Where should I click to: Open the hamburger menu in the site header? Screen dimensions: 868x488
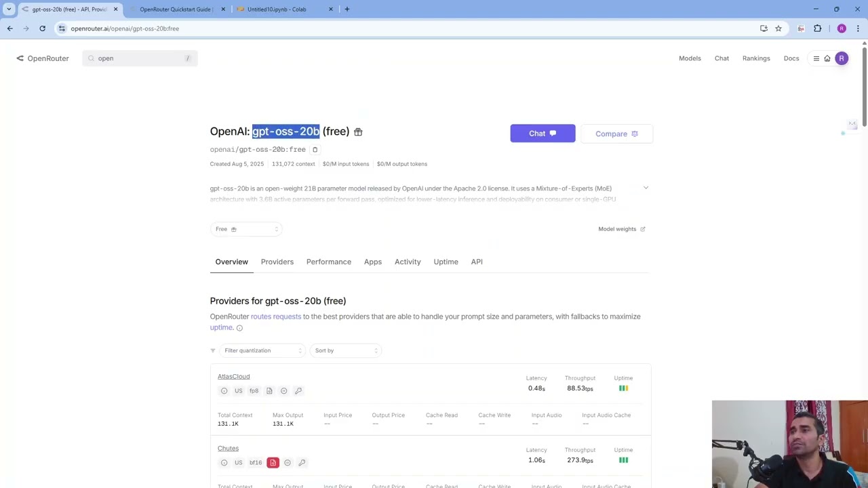816,58
